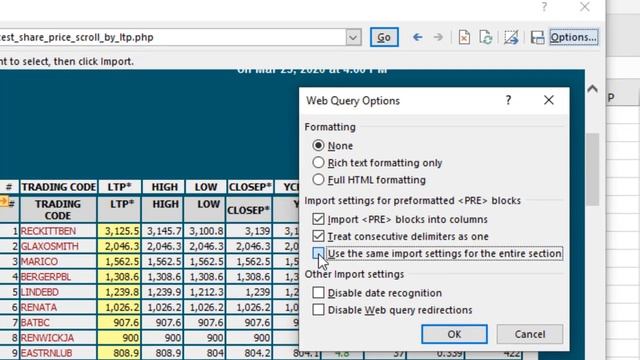Click the Stop page loading icon

[464, 38]
